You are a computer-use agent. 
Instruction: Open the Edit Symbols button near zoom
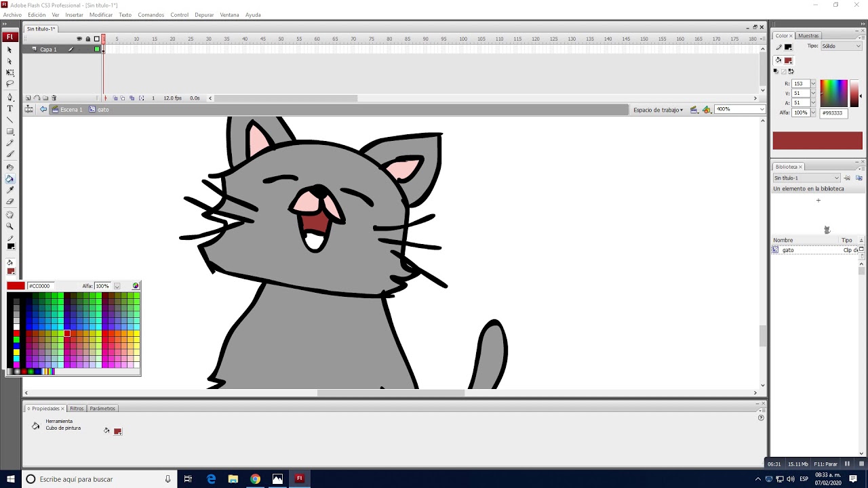(707, 109)
